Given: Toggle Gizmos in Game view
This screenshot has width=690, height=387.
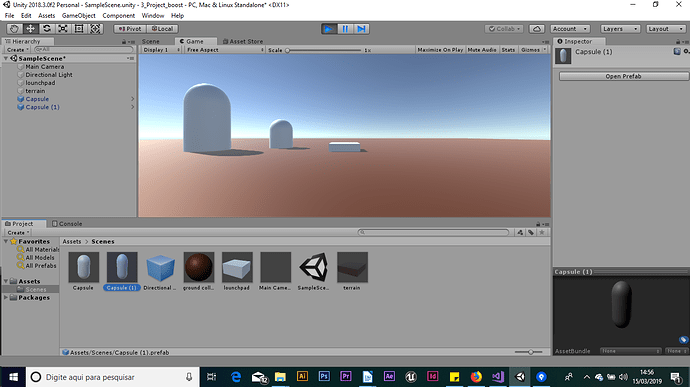Looking at the screenshot, I should pyautogui.click(x=530, y=50).
